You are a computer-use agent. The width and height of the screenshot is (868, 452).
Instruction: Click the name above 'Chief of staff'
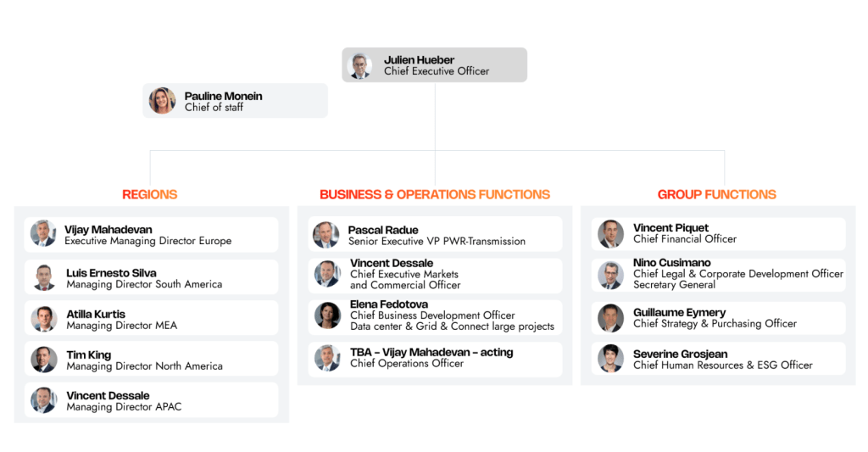(x=223, y=96)
